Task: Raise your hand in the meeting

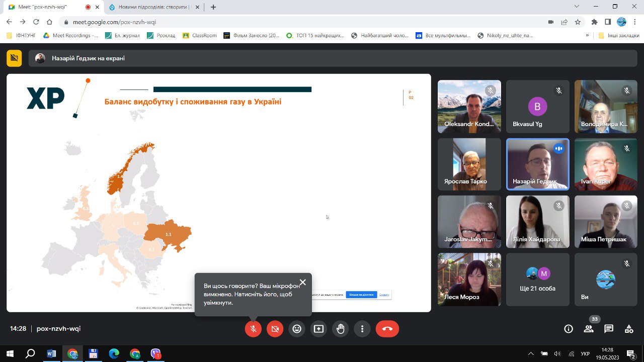Action: tap(341, 329)
